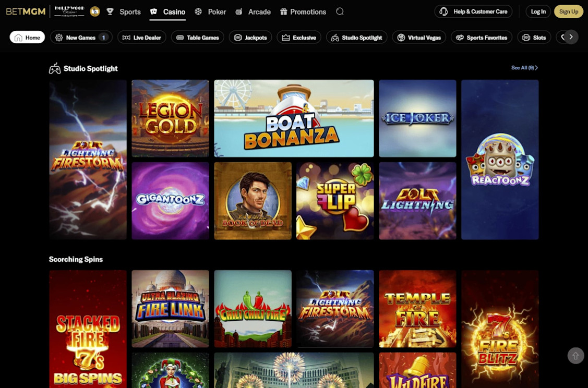Screen dimensions: 588x388
Task: Open Stacked Fire 7s Big Spins game
Action: [88, 329]
